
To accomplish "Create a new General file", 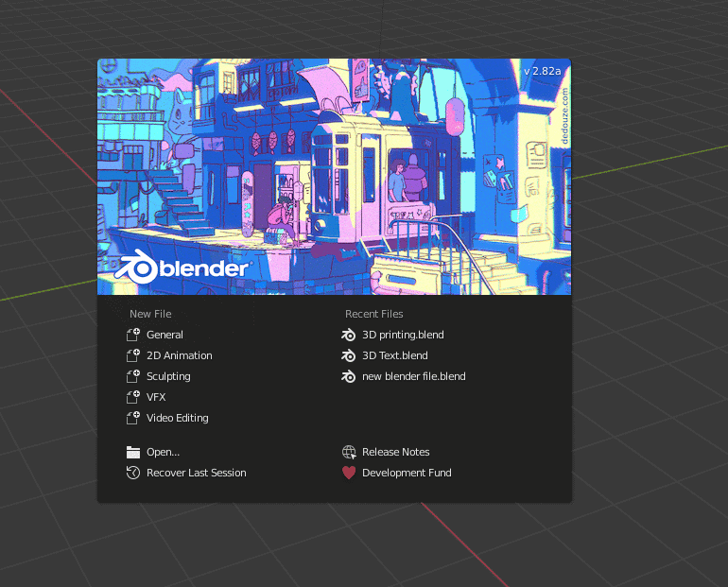I will tap(165, 335).
